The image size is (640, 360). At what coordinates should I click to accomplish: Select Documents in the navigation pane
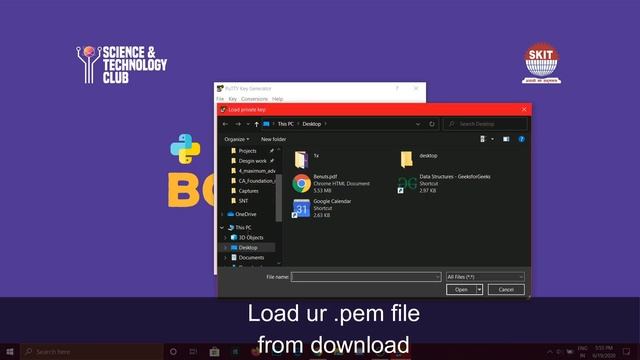(x=251, y=258)
